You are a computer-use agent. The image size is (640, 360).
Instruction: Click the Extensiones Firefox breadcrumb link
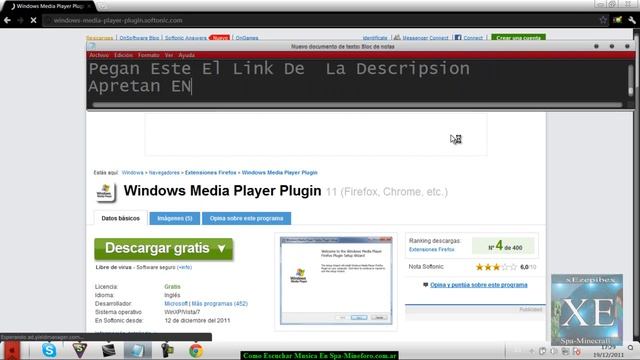pos(211,173)
